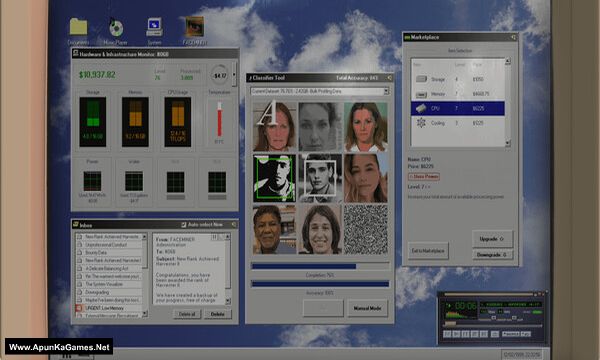The width and height of the screenshot is (600, 360).
Task: Open the System desktop icon
Action: [155, 28]
